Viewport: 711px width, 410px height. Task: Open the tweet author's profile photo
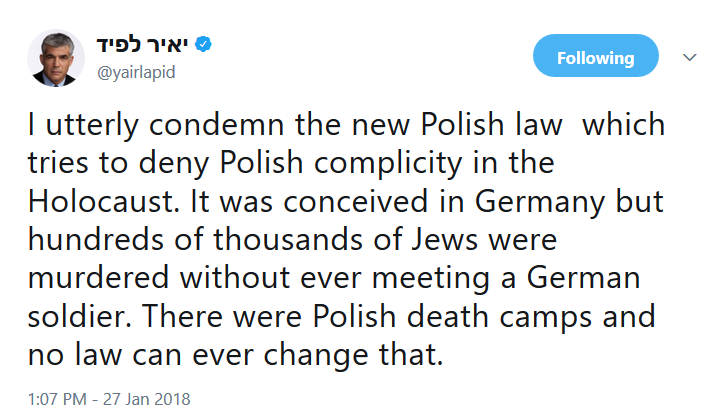click(56, 58)
